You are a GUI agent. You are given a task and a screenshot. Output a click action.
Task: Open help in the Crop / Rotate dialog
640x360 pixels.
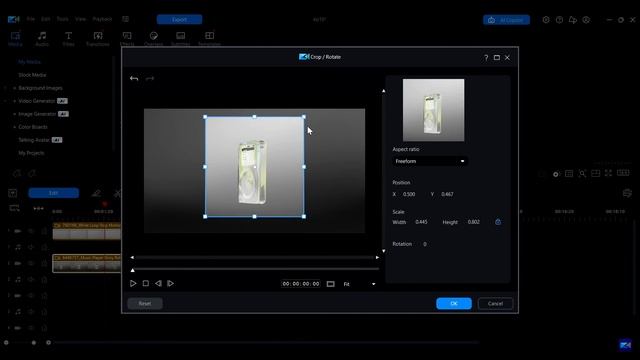[486, 58]
